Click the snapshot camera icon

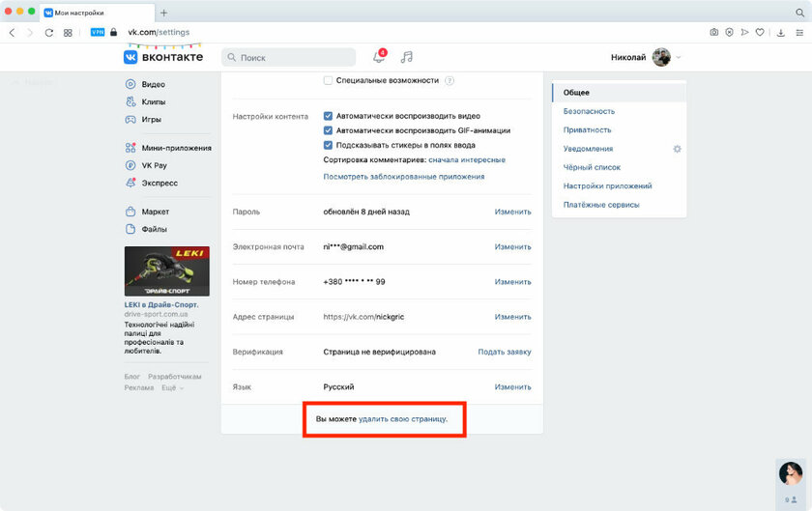tap(714, 32)
